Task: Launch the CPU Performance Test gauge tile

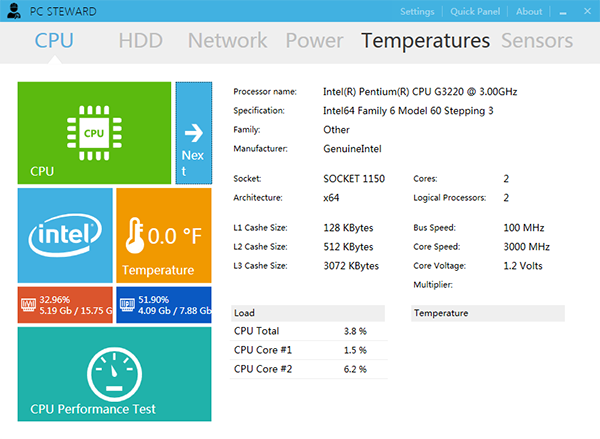Action: [x=114, y=374]
